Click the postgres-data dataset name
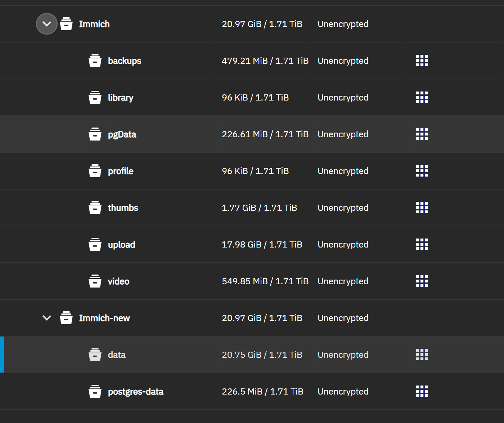This screenshot has height=423, width=504. tap(136, 392)
